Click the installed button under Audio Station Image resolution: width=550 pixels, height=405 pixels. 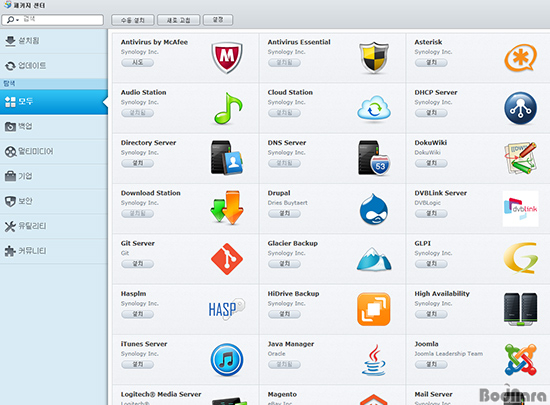pyautogui.click(x=138, y=113)
